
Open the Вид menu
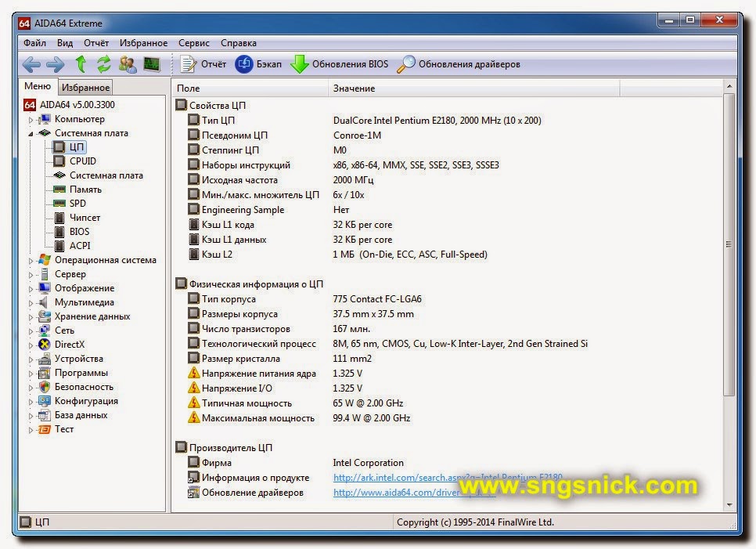coord(65,43)
